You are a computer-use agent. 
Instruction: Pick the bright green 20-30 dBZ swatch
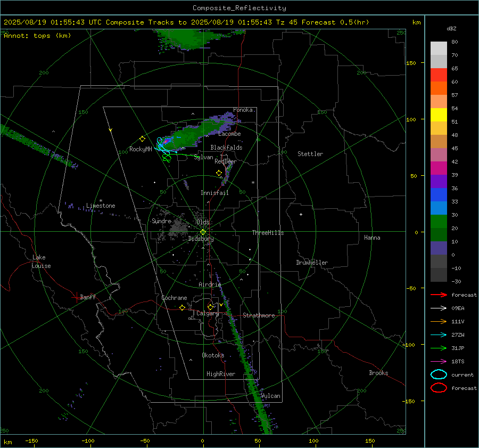pyautogui.click(x=439, y=222)
